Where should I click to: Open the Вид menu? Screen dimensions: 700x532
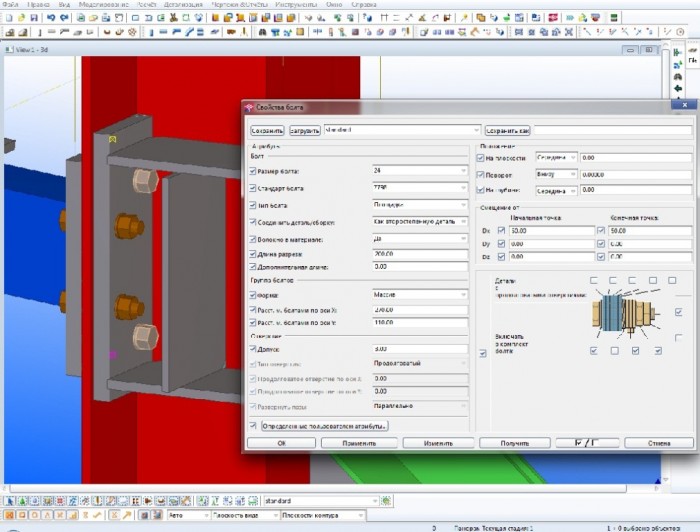click(64, 4)
